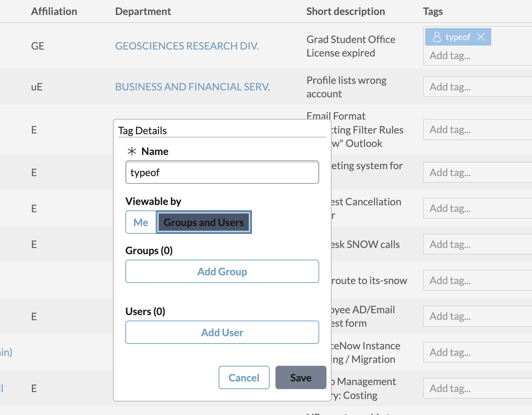532x415 pixels.
Task: Click the required-field asterisk next to Name
Action: (x=132, y=151)
